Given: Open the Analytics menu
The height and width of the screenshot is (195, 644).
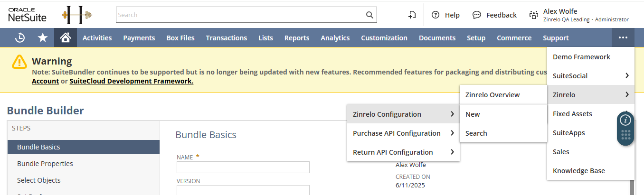Looking at the screenshot, I should pos(335,38).
